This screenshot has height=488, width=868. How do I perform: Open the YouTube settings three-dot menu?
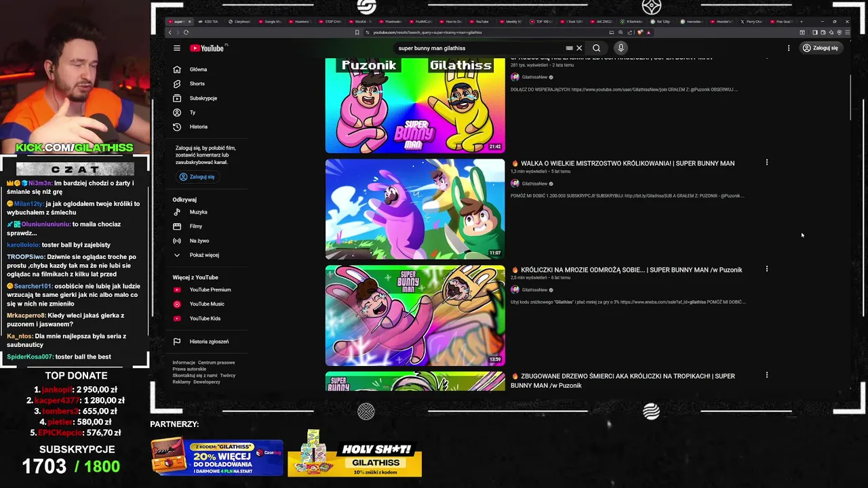pos(789,48)
